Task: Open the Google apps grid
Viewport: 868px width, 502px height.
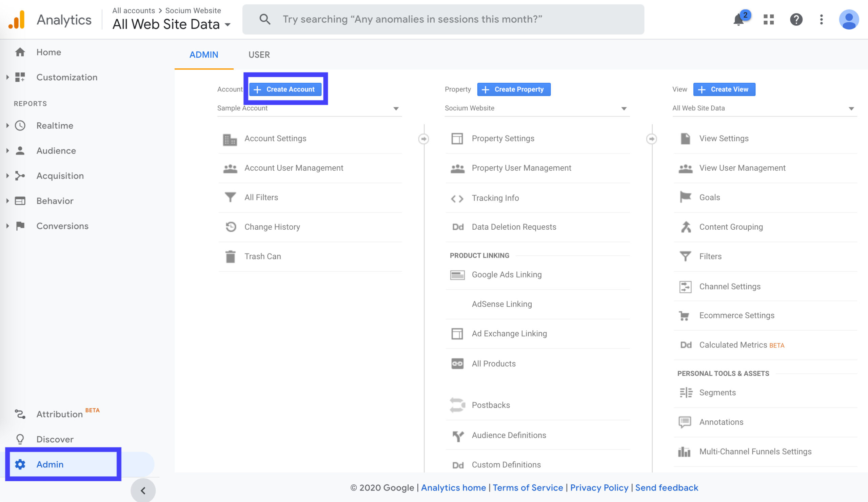Action: pyautogui.click(x=768, y=20)
